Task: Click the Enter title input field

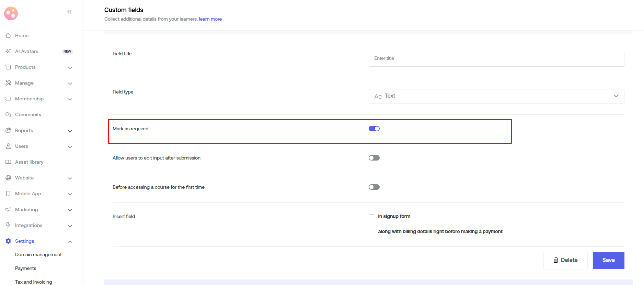Action: point(496,59)
